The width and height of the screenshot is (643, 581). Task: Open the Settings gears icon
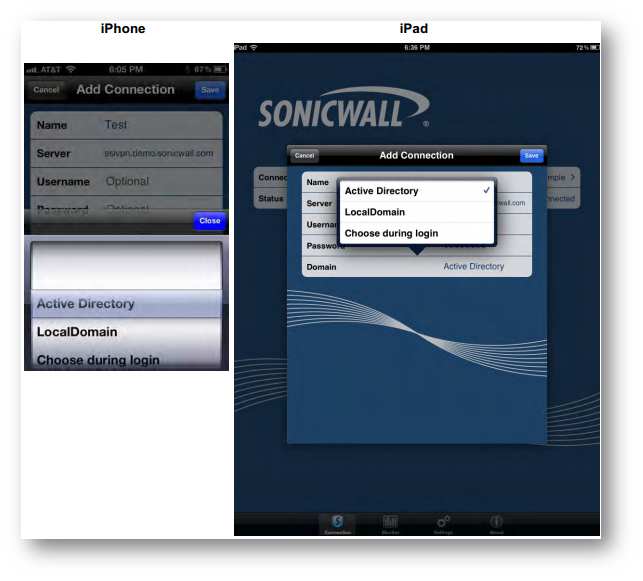(443, 524)
